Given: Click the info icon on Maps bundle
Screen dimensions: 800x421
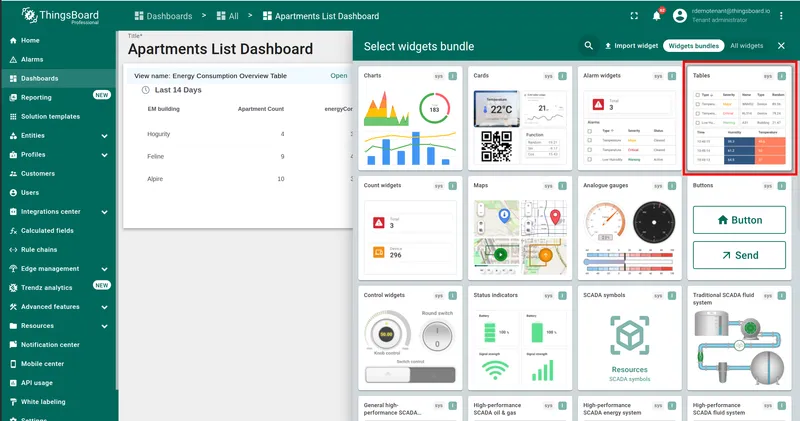Looking at the screenshot, I should coord(562,186).
